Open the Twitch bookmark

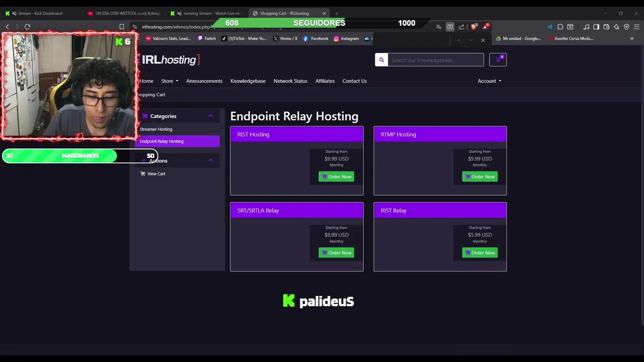point(207,38)
